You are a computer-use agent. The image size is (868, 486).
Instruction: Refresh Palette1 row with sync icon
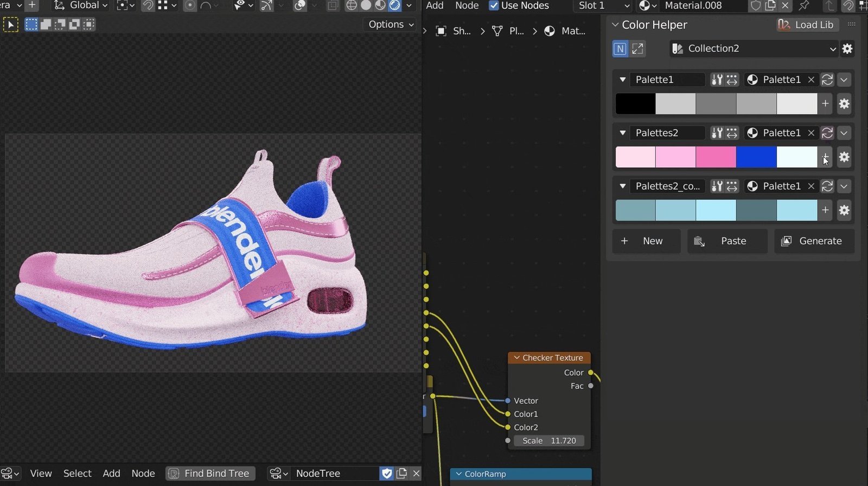[x=827, y=80]
